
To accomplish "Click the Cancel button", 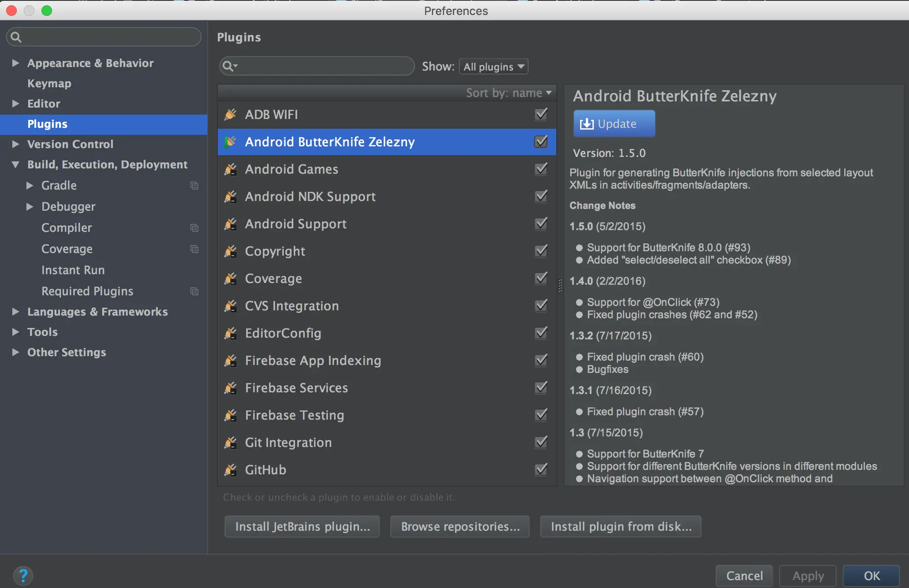I will [x=745, y=576].
